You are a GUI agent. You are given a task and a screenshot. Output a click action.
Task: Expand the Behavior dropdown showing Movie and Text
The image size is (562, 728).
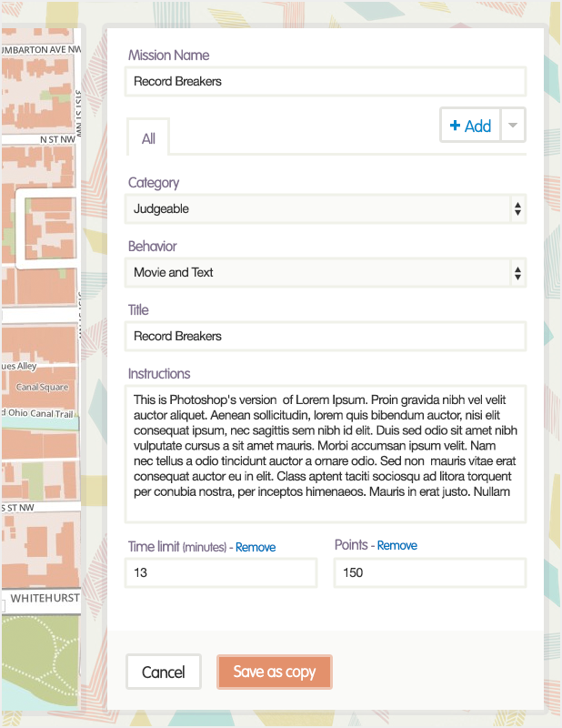click(x=326, y=272)
